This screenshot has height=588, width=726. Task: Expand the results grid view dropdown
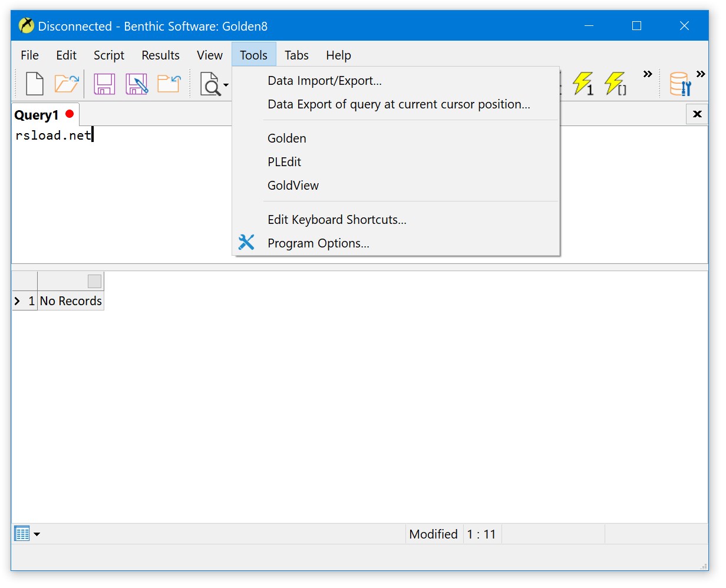[x=37, y=534]
